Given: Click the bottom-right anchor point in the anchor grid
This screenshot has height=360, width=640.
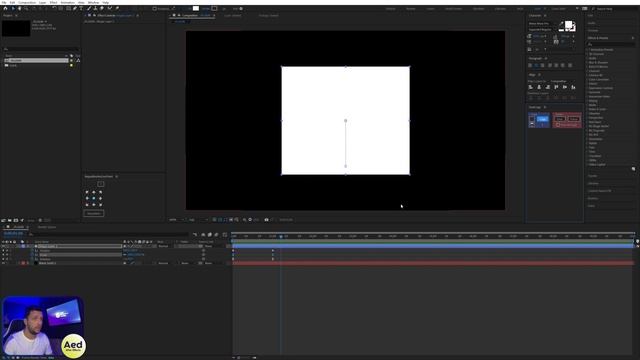Looking at the screenshot, I should pyautogui.click(x=100, y=205).
